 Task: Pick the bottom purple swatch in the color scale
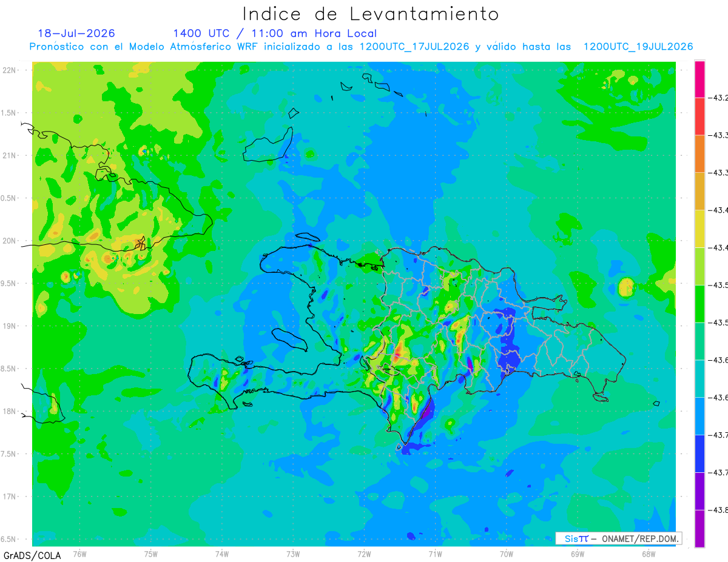(699, 528)
